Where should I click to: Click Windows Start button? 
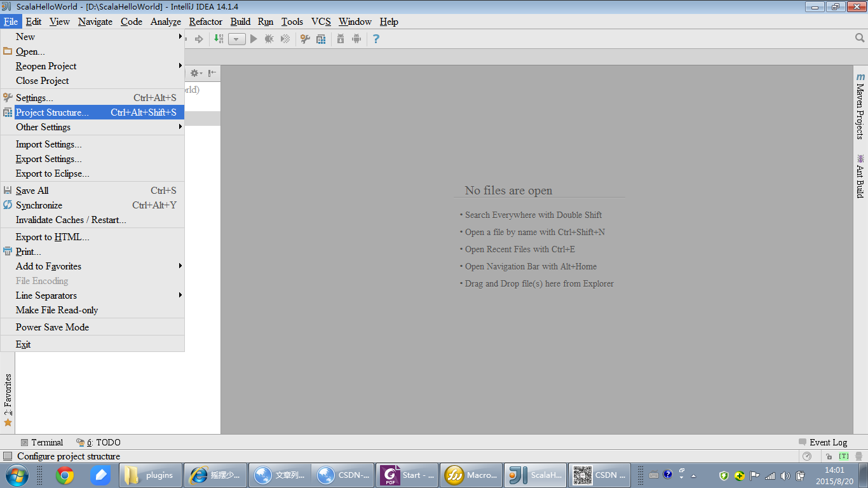pyautogui.click(x=17, y=475)
